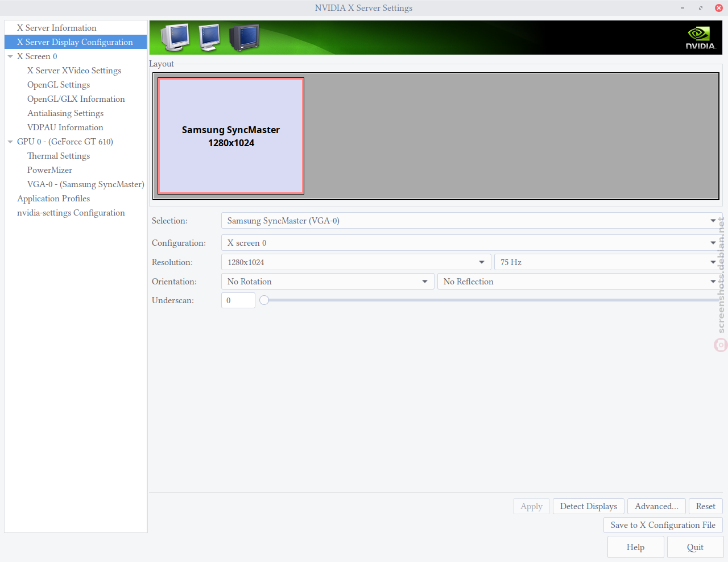Open OpenGL/GLX Information page
The width and height of the screenshot is (728, 562).
coord(76,99)
